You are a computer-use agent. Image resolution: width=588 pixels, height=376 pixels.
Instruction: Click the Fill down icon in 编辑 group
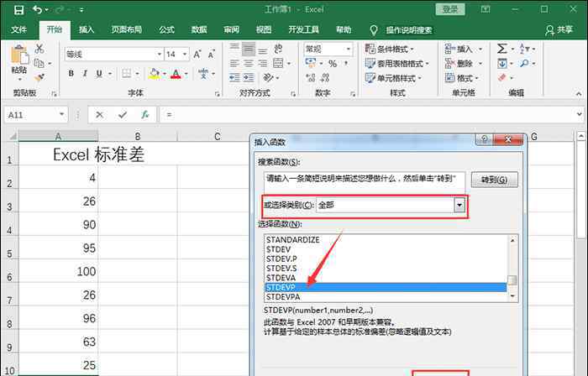coord(502,63)
